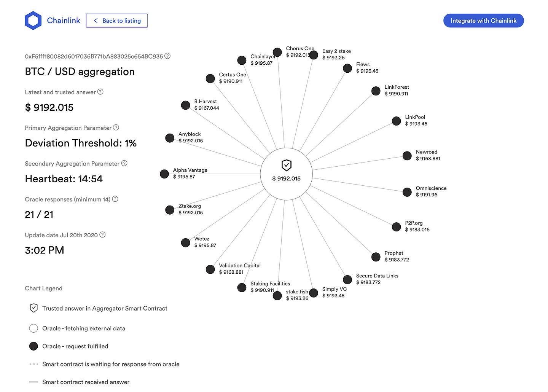The image size is (548, 392).
Task: Click the shield icon in Chart Legend
Action: pyautogui.click(x=33, y=308)
